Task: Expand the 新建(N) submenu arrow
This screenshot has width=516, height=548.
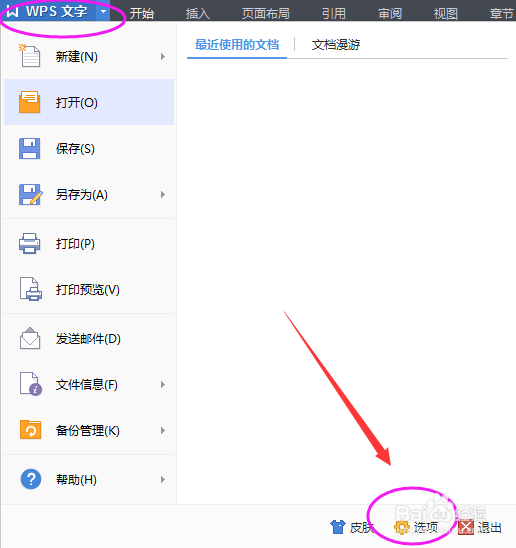Action: [x=163, y=56]
